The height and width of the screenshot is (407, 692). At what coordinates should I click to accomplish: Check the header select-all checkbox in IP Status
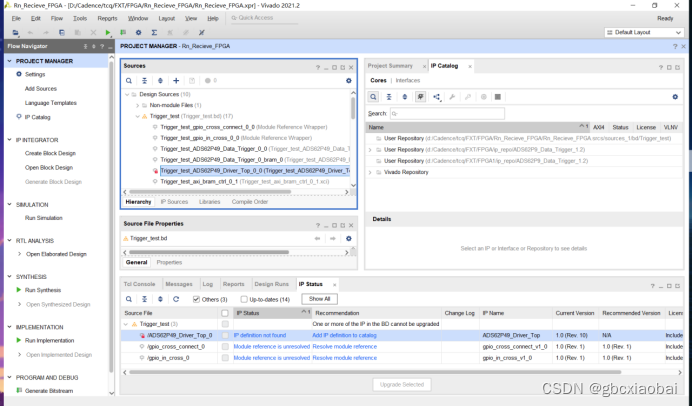point(225,313)
